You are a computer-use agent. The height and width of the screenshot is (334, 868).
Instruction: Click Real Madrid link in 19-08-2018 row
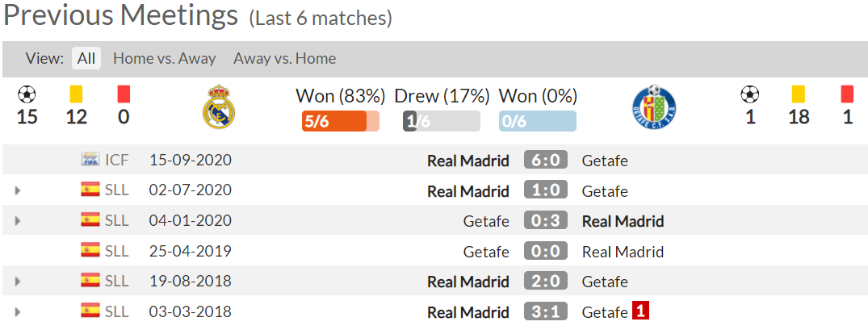coord(468,282)
